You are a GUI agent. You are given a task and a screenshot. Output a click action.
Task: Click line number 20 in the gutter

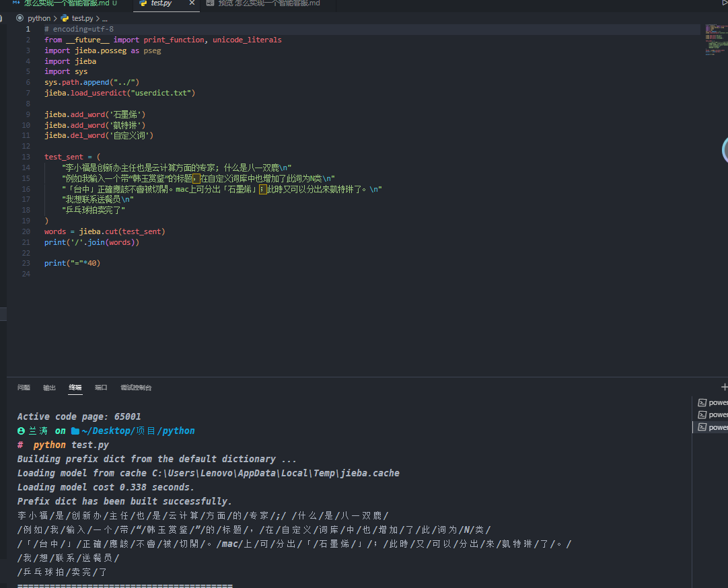point(26,231)
